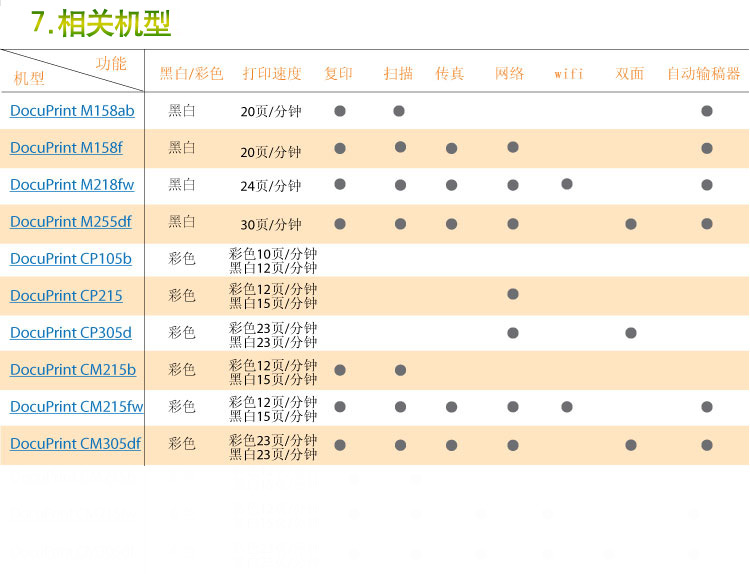750x574 pixels.
Task: Open the DocuPrint CP215 link
Action: (x=66, y=296)
